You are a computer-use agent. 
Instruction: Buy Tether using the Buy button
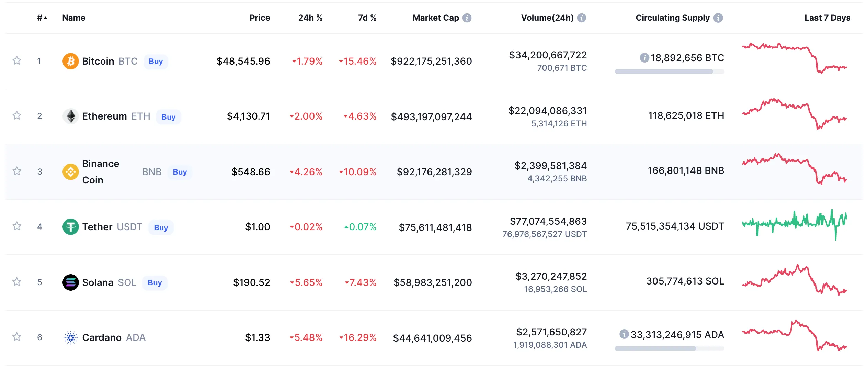[x=161, y=227]
